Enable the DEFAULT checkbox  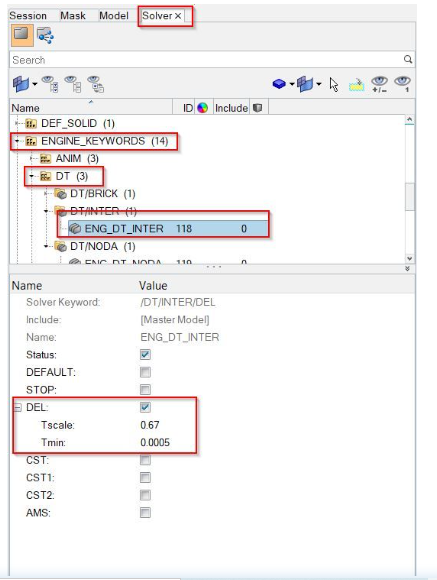(145, 372)
